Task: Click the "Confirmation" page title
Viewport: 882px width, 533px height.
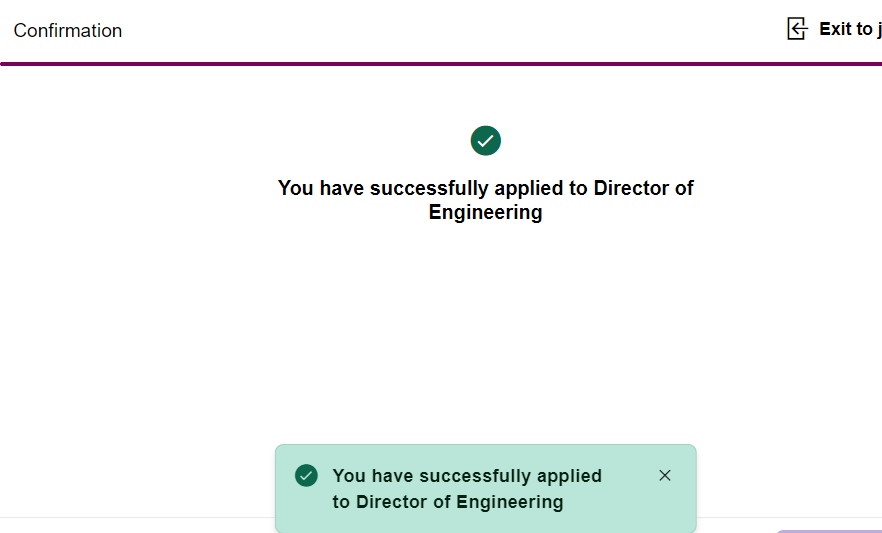Action: point(68,31)
